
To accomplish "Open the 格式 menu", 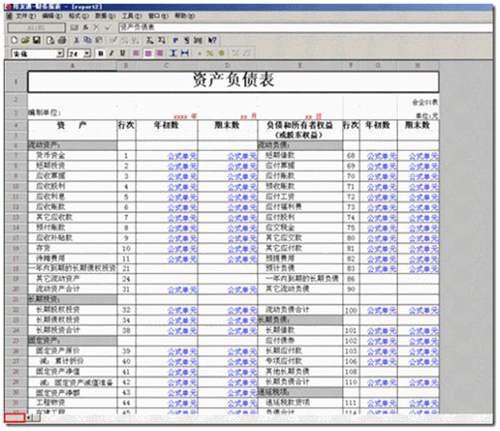I will coord(78,16).
